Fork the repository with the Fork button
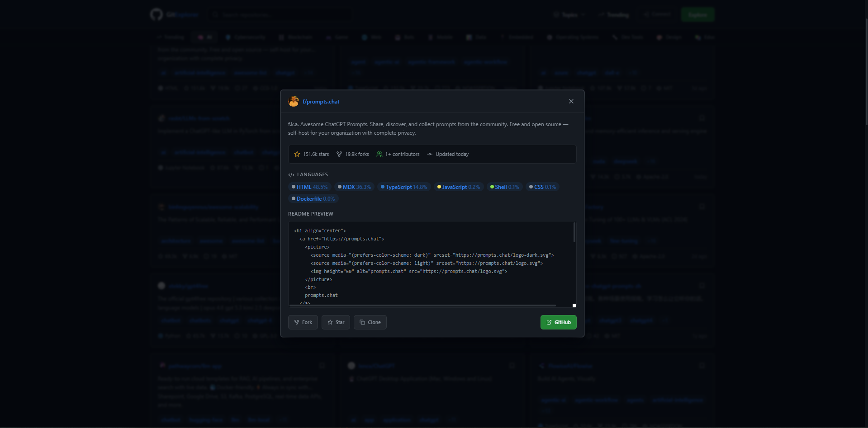 point(303,322)
